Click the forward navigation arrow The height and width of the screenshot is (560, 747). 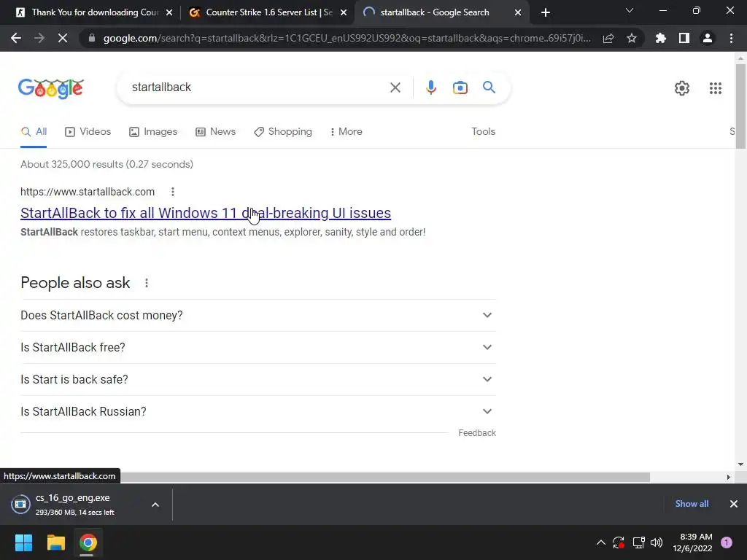(x=39, y=38)
